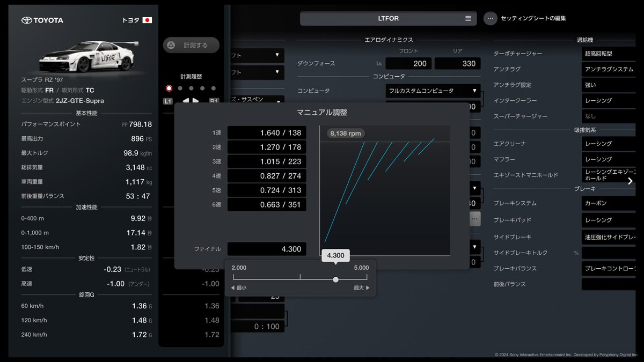Open the マフラー レーシング dropdown
This screenshot has width=644, height=362.
point(609,159)
